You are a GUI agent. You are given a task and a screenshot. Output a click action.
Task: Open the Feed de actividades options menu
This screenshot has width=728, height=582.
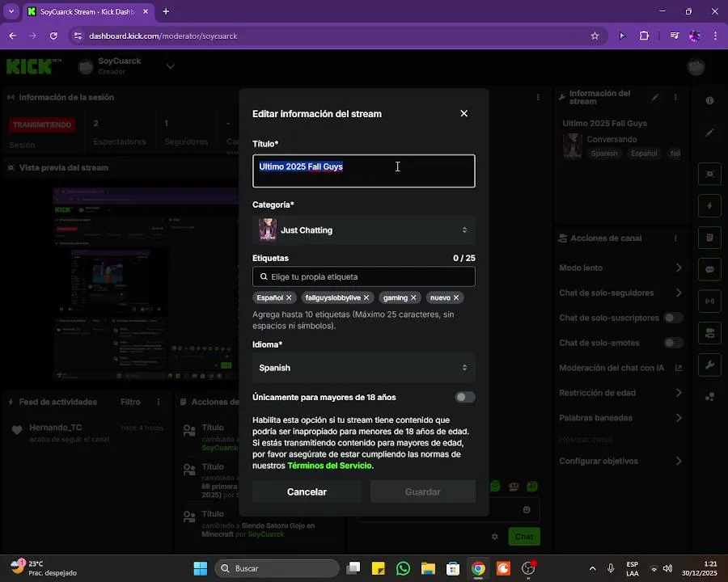[159, 402]
